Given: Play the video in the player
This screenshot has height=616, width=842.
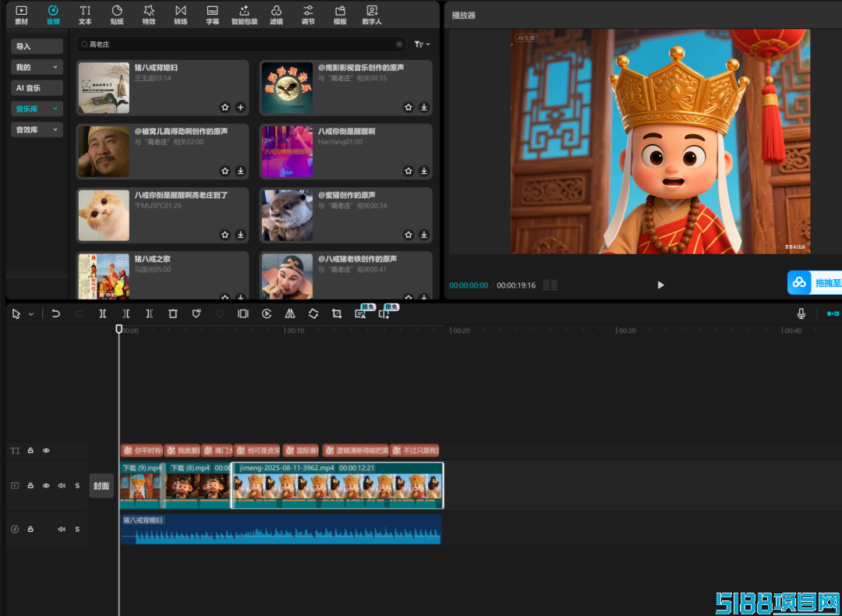Looking at the screenshot, I should pos(660,285).
